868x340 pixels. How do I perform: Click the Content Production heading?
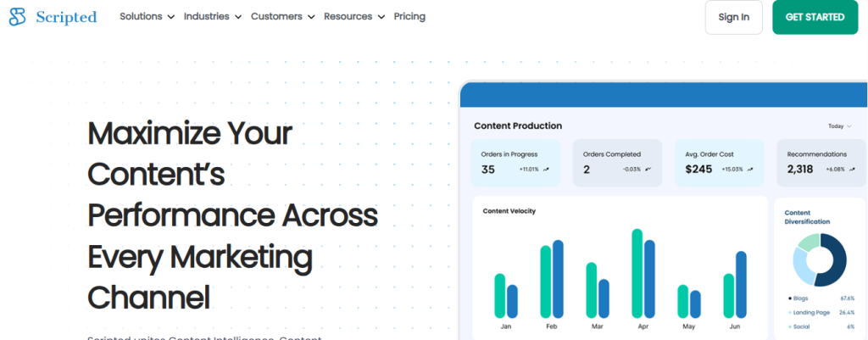point(518,125)
